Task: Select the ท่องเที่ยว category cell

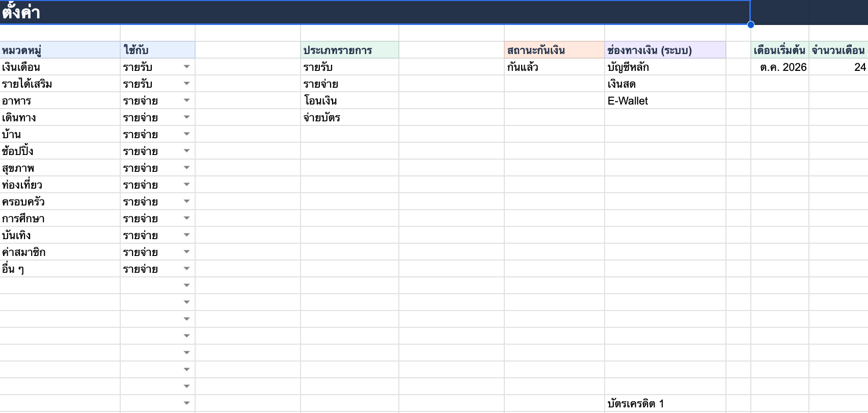Action: pyautogui.click(x=60, y=185)
